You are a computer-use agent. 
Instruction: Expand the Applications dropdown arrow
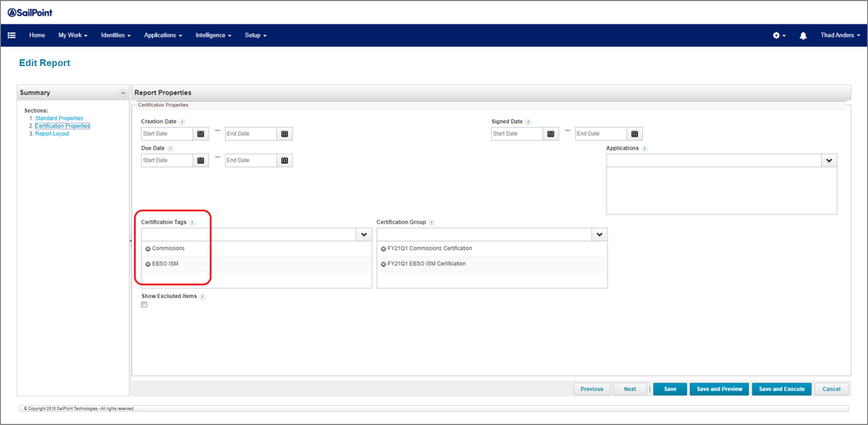tap(828, 161)
